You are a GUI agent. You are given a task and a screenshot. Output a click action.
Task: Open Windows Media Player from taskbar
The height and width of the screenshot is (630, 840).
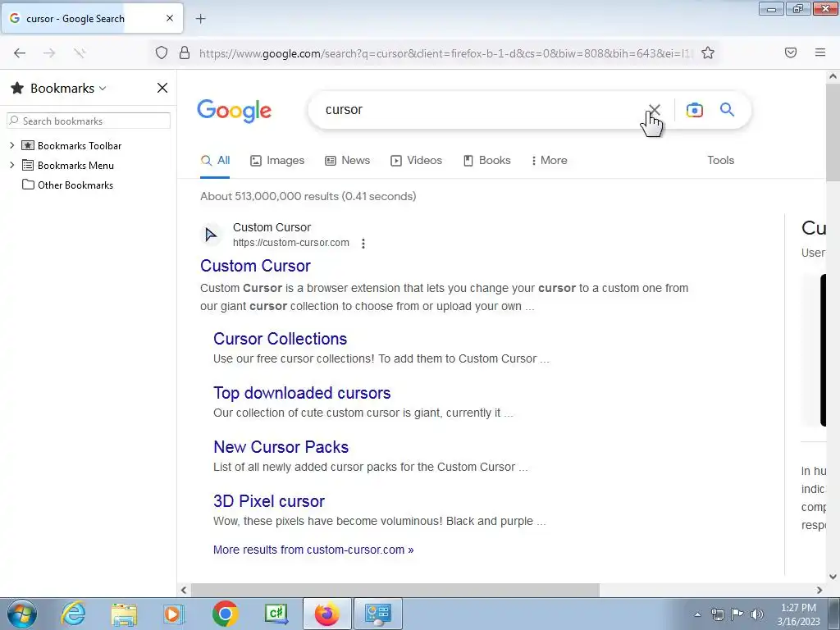[x=174, y=614]
